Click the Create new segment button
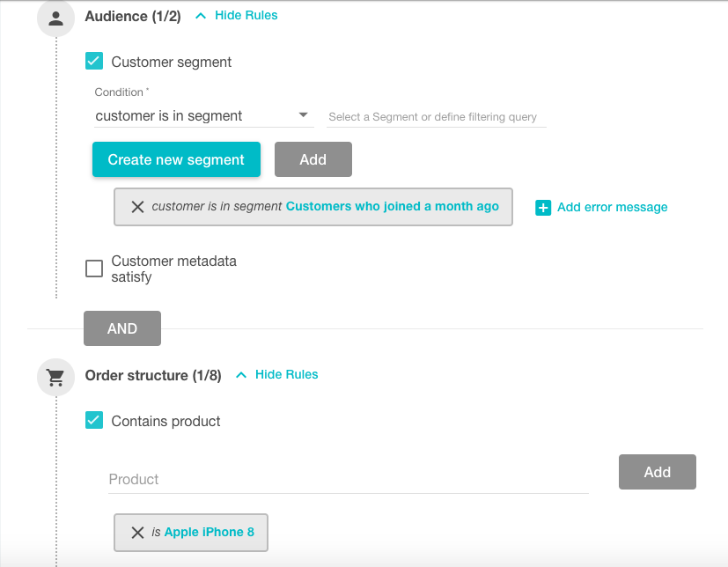 tap(176, 159)
